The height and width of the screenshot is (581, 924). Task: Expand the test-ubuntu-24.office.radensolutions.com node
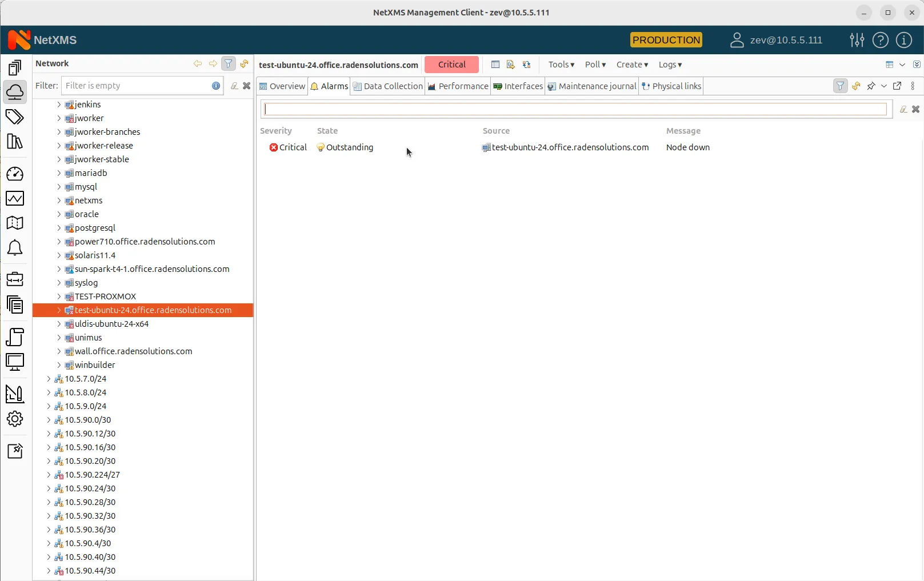[58, 310]
